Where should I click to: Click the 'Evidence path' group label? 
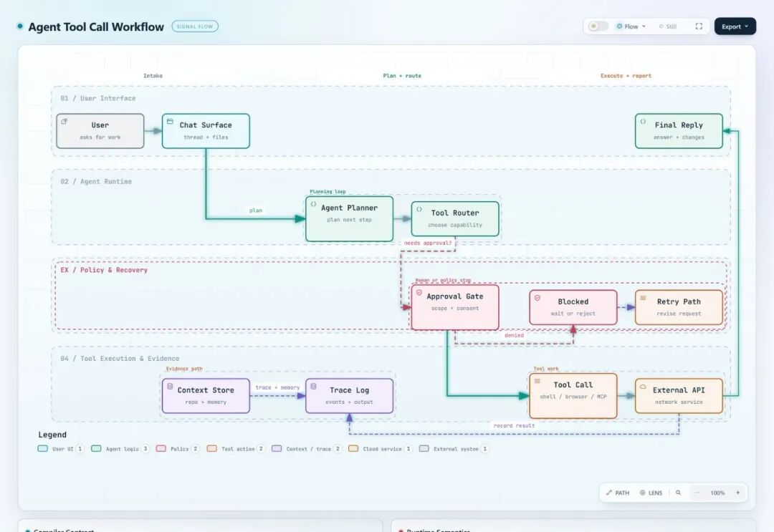click(x=183, y=369)
